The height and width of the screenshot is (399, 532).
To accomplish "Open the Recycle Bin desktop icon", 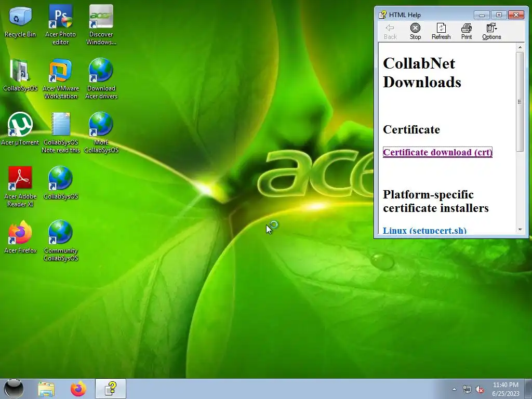I will pos(20,22).
